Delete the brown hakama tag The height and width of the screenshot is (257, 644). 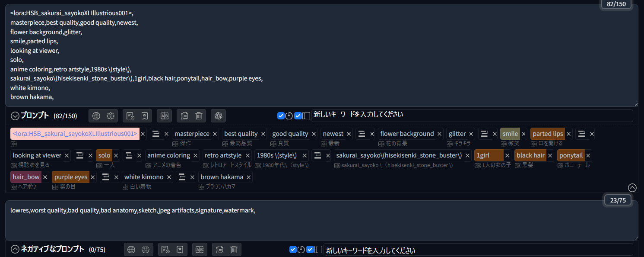249,177
